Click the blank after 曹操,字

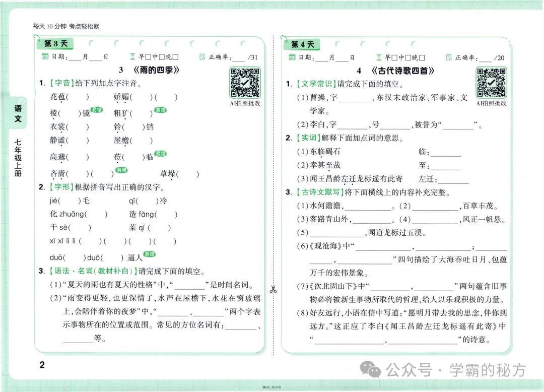(x=355, y=99)
